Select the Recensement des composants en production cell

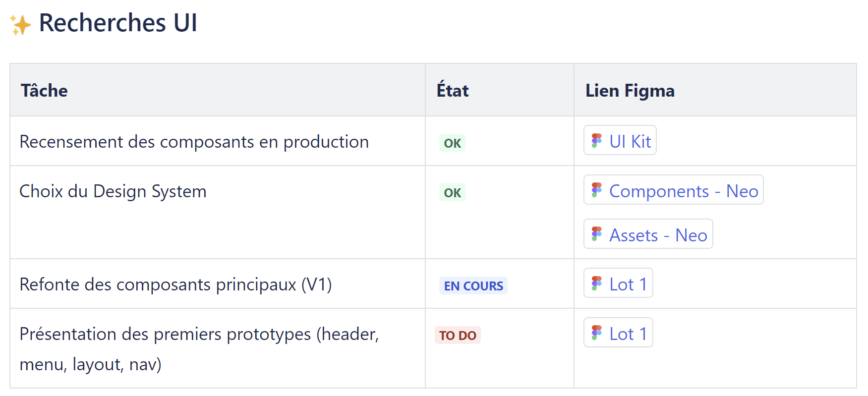[194, 142]
